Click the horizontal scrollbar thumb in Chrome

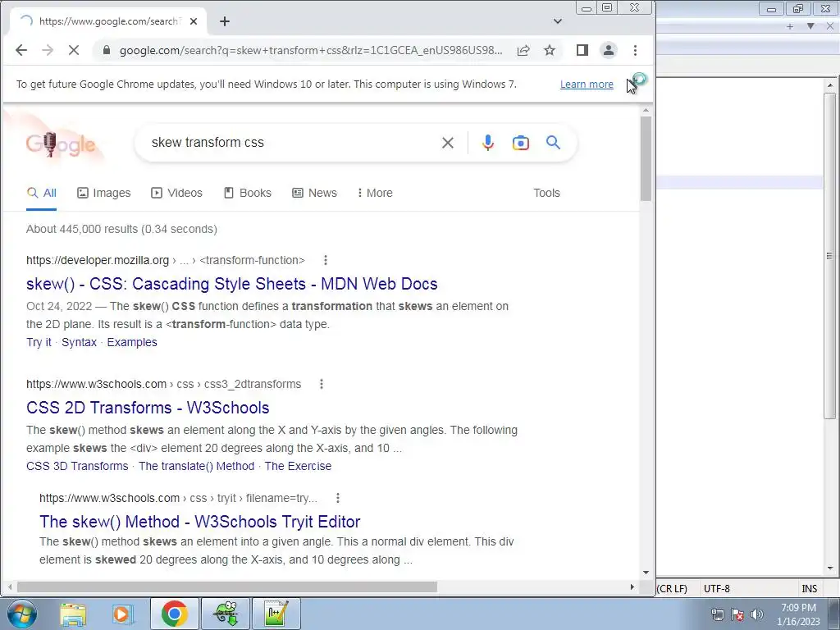click(x=227, y=587)
